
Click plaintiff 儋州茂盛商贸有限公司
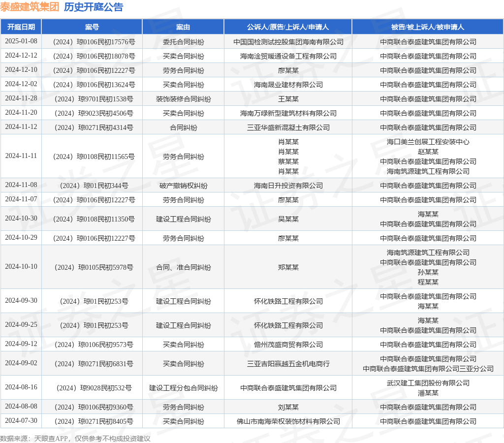point(288,345)
